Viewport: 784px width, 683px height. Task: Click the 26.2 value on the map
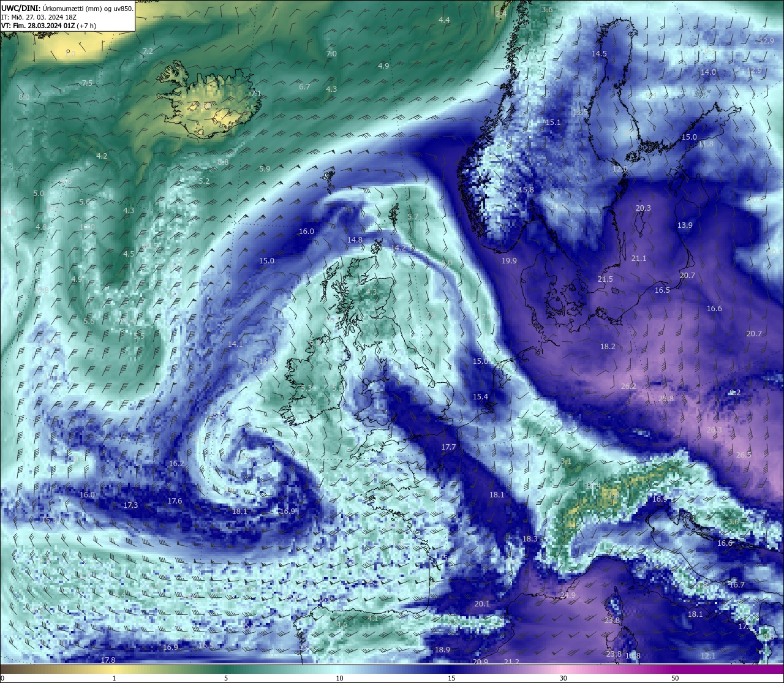(x=628, y=387)
